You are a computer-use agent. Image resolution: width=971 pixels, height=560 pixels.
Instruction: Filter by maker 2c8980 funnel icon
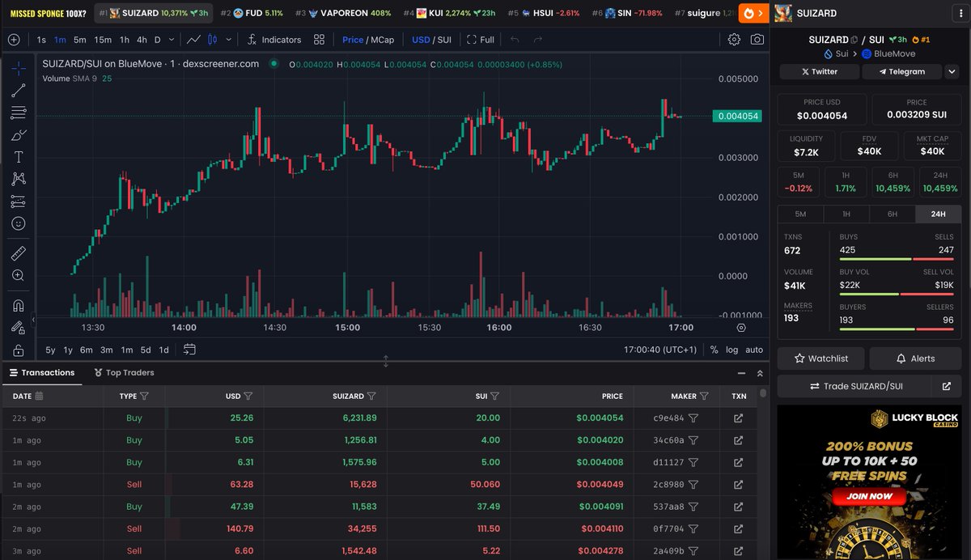pyautogui.click(x=693, y=485)
